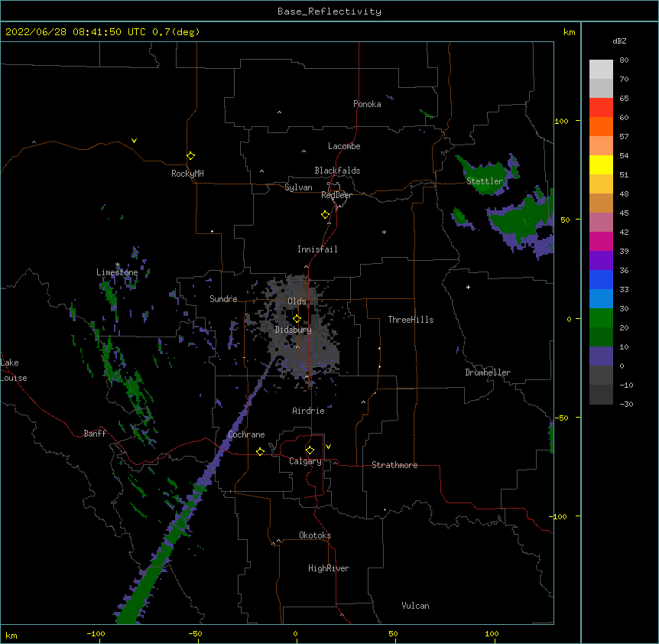The image size is (659, 644).
Task: Click the yellow diamond marker near RockyMH
Action: coord(191,156)
